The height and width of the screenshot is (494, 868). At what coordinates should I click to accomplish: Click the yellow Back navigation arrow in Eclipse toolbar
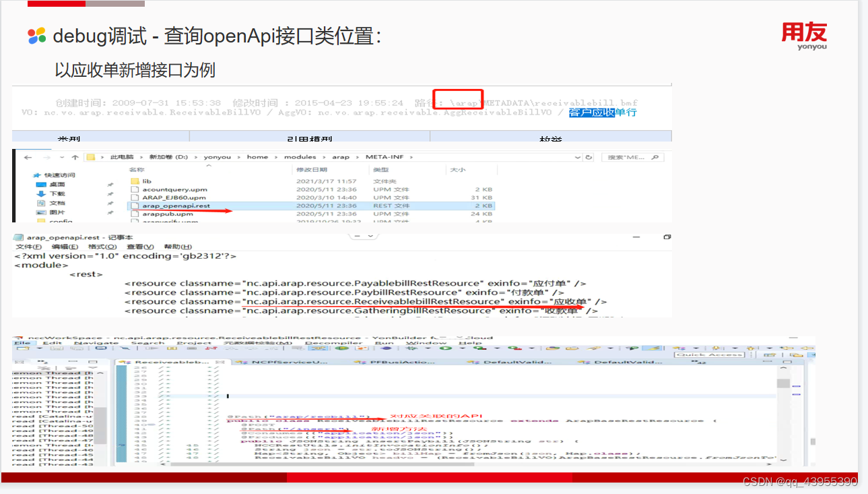787,348
